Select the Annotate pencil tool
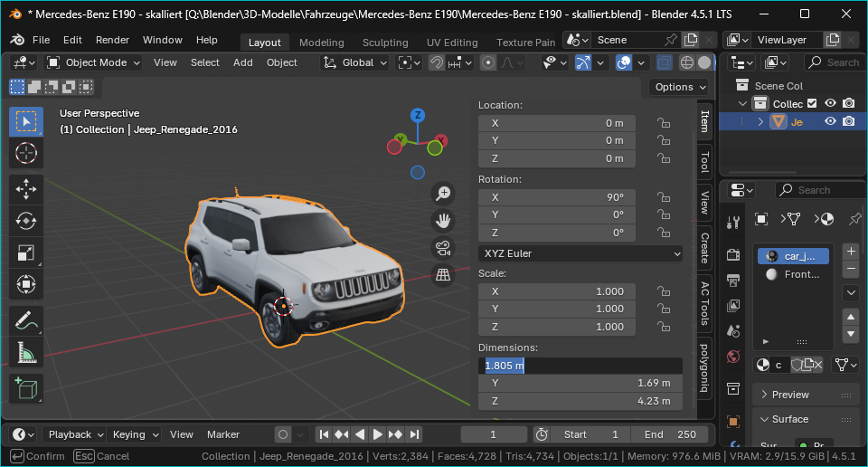868x467 pixels. point(26,319)
